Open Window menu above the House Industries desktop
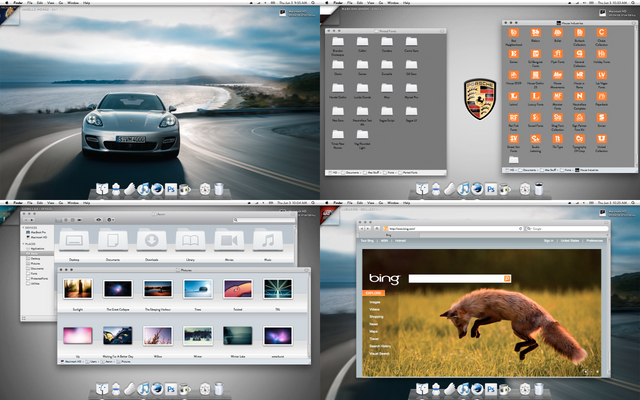The image size is (640, 400). click(393, 2)
